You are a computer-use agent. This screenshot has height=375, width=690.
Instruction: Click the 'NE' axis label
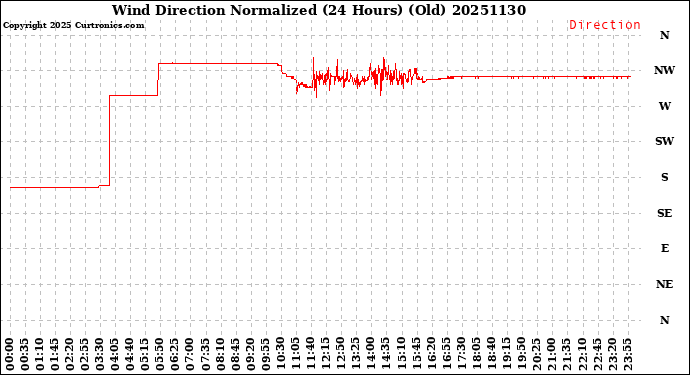(664, 284)
